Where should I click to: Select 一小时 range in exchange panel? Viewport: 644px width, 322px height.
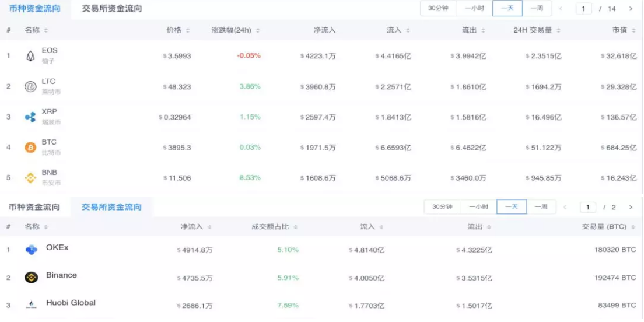click(479, 207)
